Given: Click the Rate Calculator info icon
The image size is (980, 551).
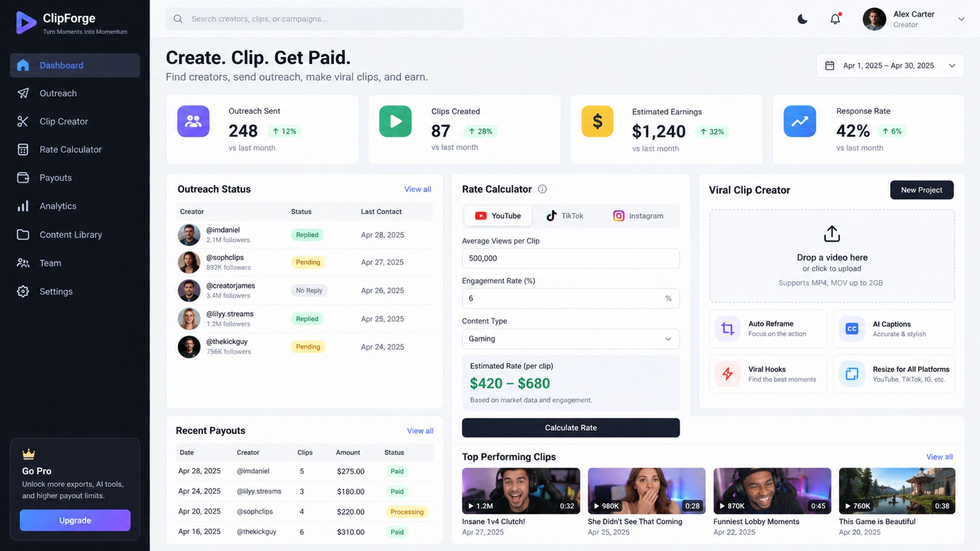Looking at the screenshot, I should coord(542,189).
